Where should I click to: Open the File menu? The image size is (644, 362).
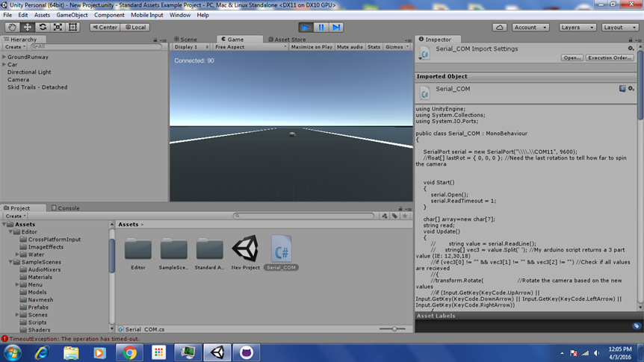[x=7, y=15]
